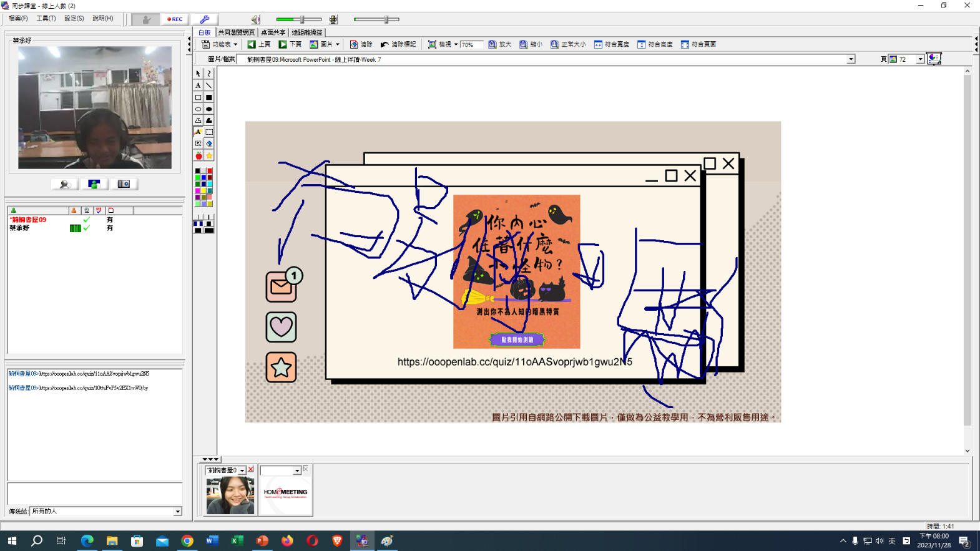
Task: Select the dashed selection rectangle tool
Action: click(x=209, y=132)
